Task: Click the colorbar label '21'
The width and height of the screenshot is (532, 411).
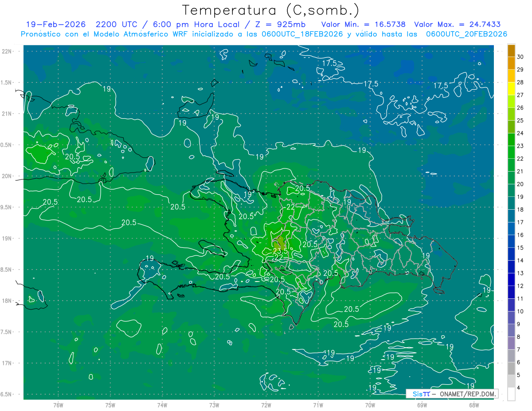Action: [x=520, y=171]
